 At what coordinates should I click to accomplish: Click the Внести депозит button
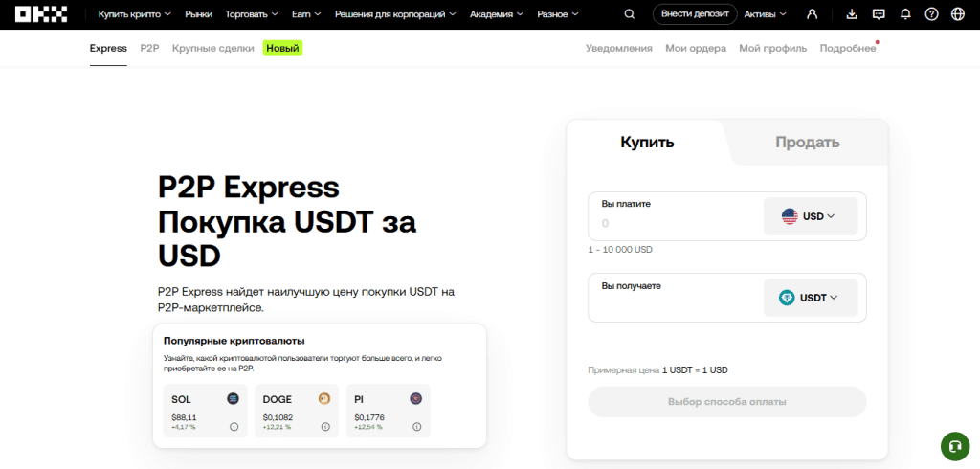695,14
